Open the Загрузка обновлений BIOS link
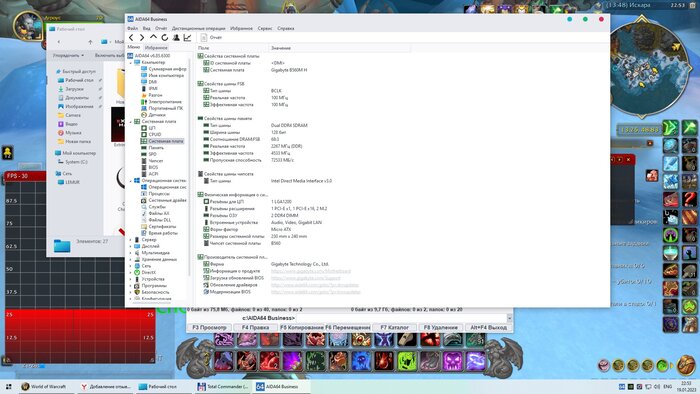Viewport: 700px width, 394px height. [305, 278]
